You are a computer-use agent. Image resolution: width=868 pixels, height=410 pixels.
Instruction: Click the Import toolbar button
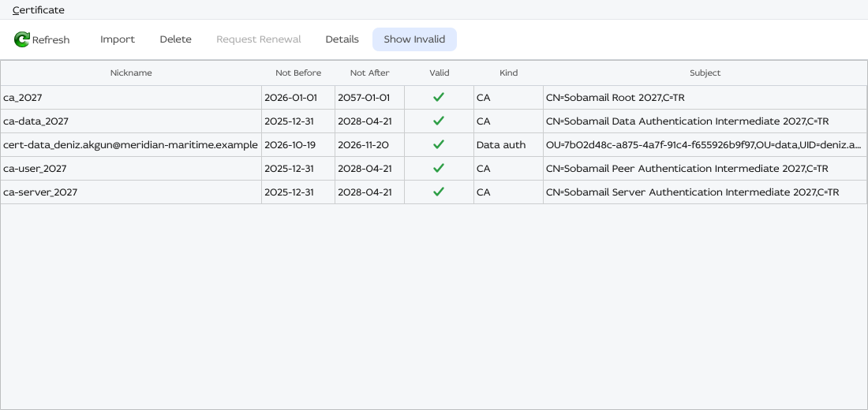pos(118,39)
